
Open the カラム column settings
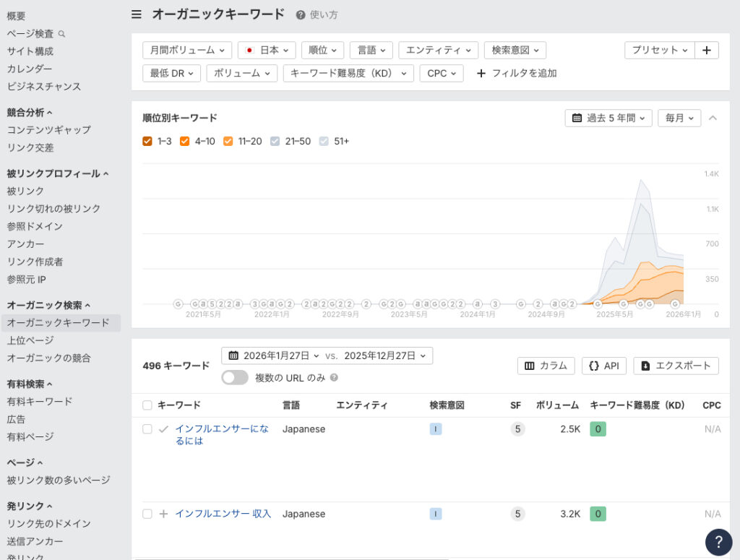tap(546, 366)
